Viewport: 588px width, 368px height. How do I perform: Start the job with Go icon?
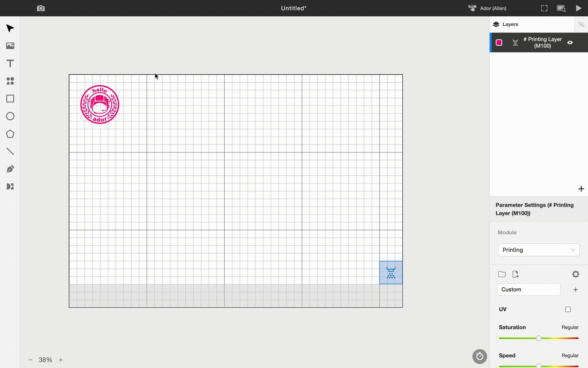(579, 8)
